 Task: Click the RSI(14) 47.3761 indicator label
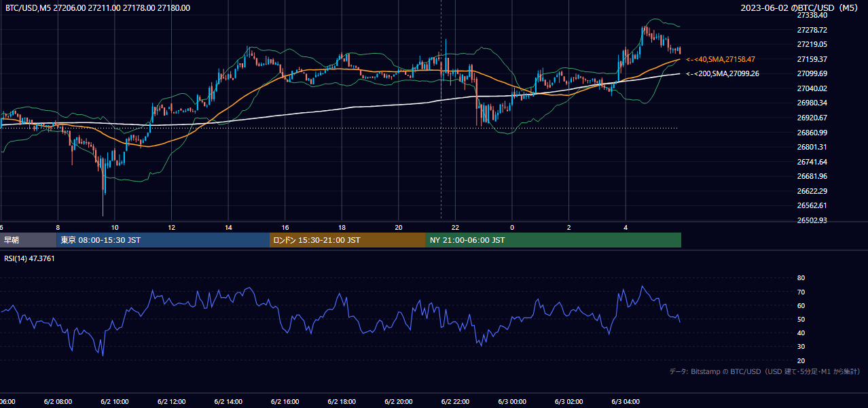[x=29, y=258]
